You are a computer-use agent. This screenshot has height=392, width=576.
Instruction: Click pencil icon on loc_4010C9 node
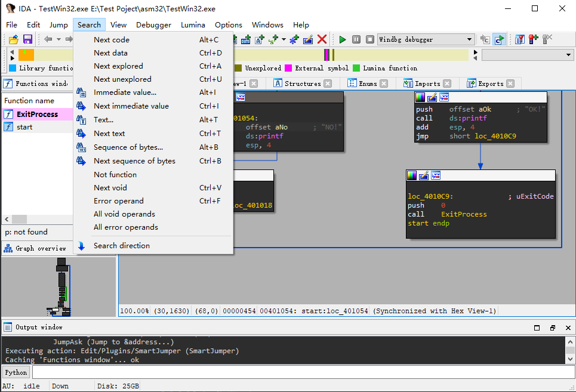coord(424,175)
